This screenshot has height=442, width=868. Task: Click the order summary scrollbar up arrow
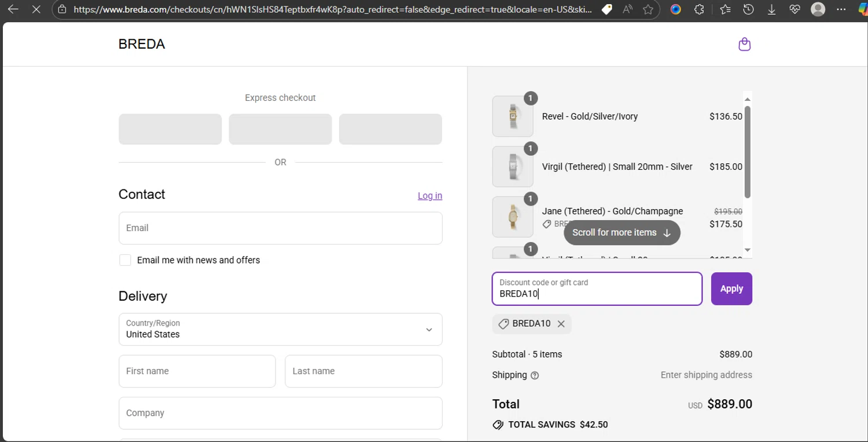[747, 100]
